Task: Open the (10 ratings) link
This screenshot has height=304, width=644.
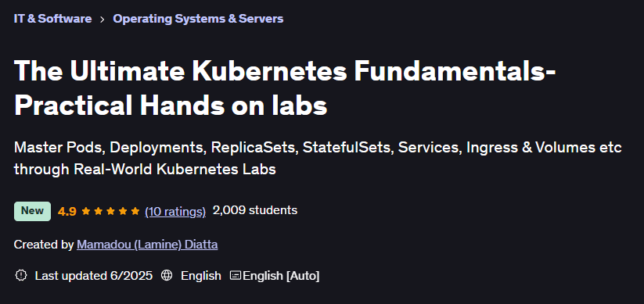Action: 175,212
